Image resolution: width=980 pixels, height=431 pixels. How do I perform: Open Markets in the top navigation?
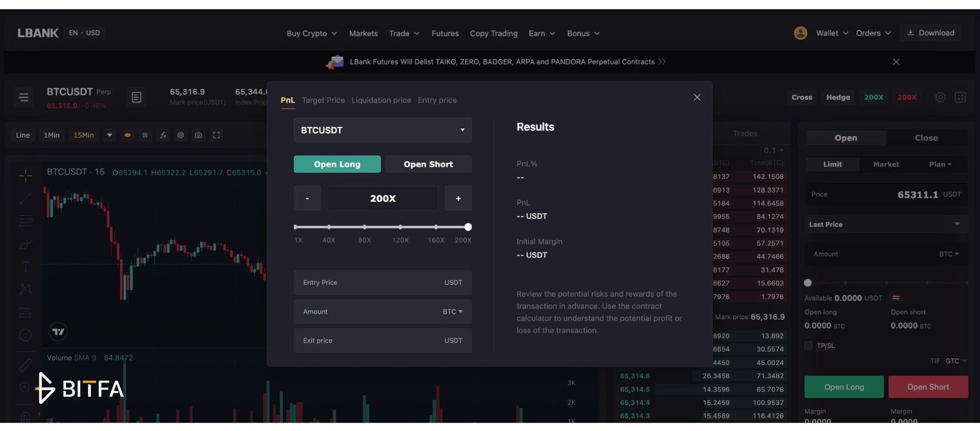(x=363, y=33)
